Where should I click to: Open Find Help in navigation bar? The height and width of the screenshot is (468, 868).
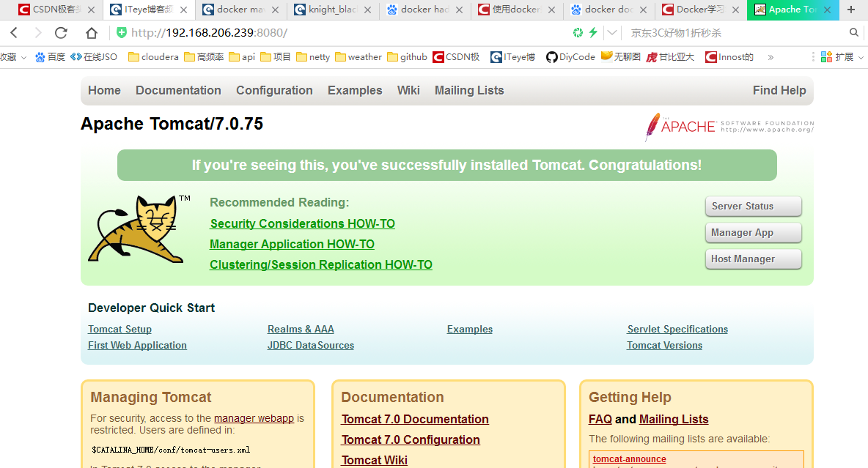(x=779, y=90)
